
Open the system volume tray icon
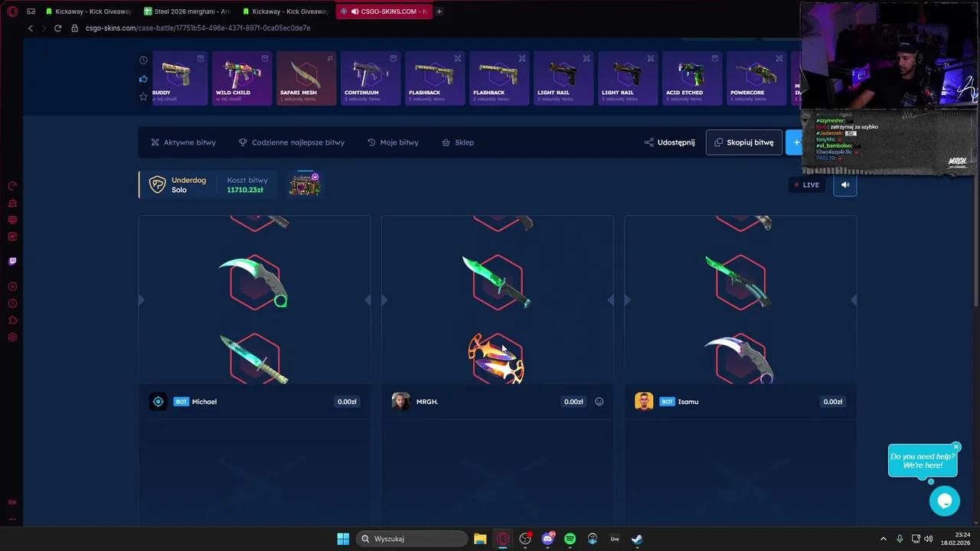[x=928, y=539]
